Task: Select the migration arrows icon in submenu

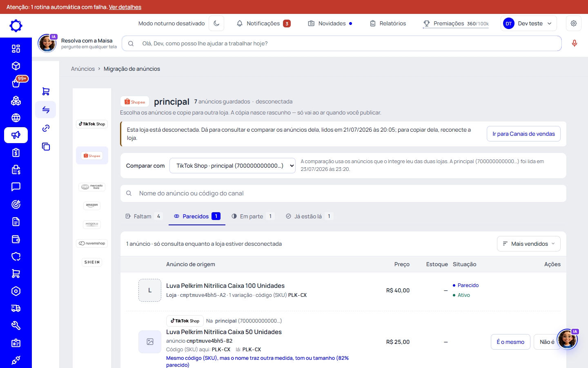Action: point(46,110)
